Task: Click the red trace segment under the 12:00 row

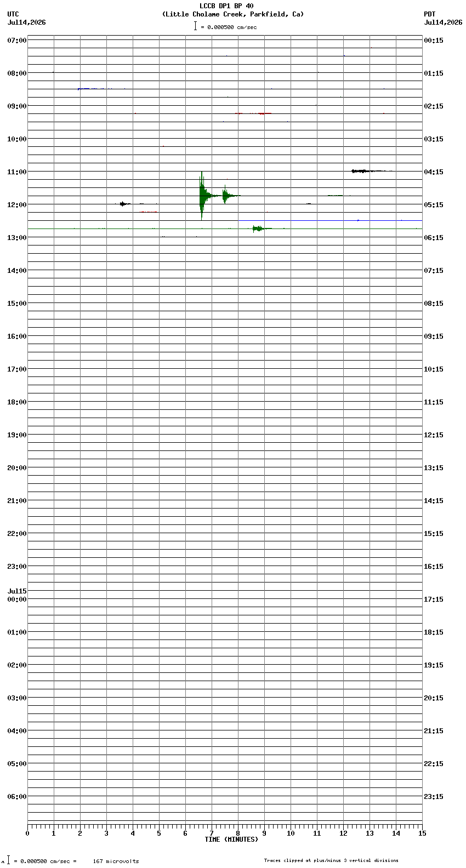Action: [149, 212]
